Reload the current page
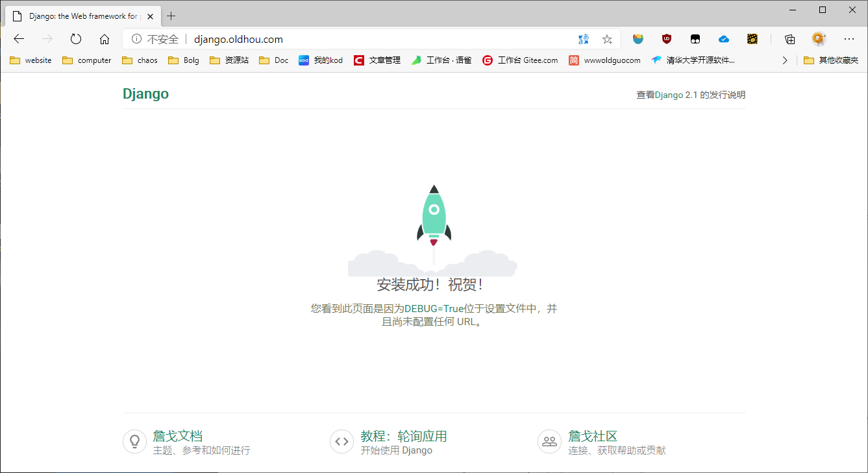Screen dimensions: 868x473 76,39
